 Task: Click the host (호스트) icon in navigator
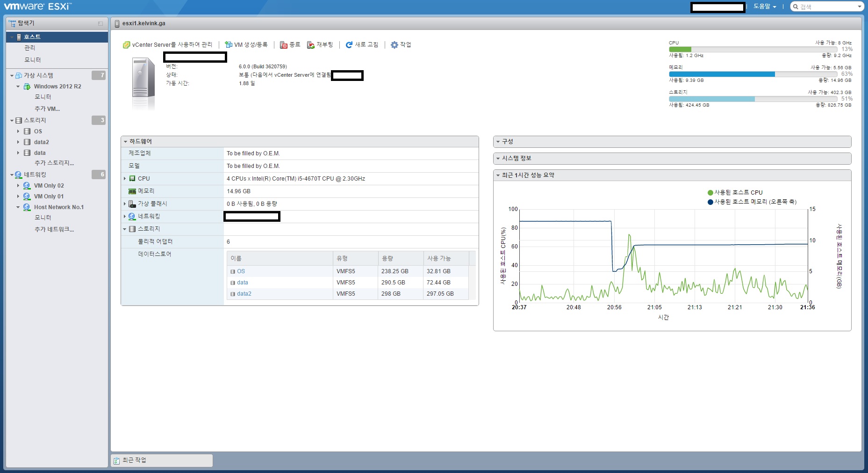click(x=19, y=37)
